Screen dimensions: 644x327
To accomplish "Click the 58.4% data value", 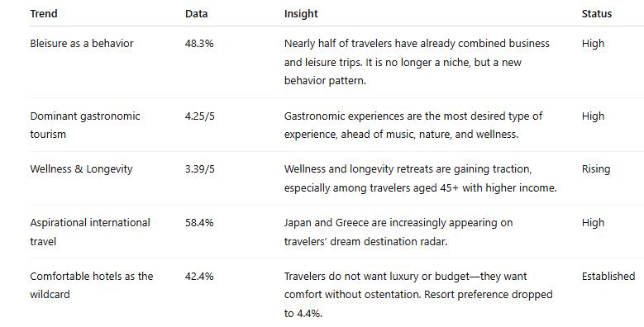I will click(199, 223).
